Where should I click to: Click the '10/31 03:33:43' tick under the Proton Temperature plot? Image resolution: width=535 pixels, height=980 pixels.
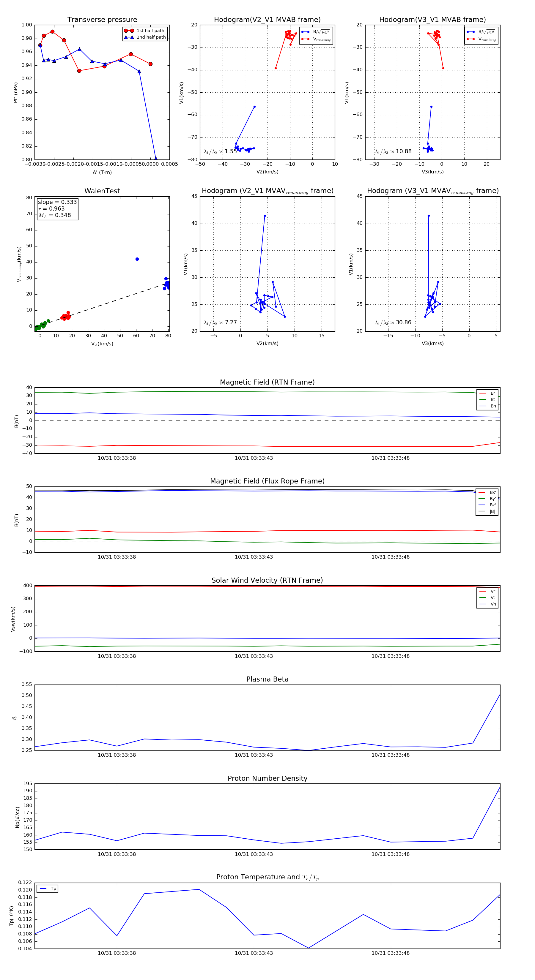(x=254, y=953)
